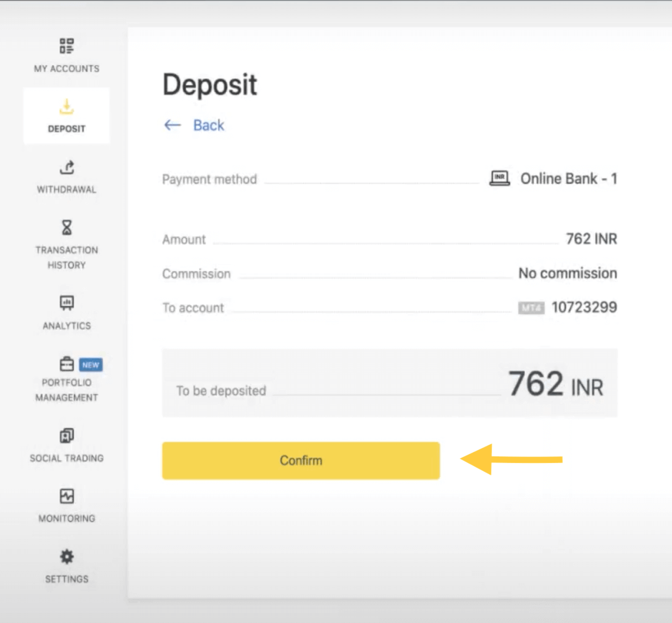Open Social Trading menu label
The width and height of the screenshot is (672, 623).
coord(66,458)
